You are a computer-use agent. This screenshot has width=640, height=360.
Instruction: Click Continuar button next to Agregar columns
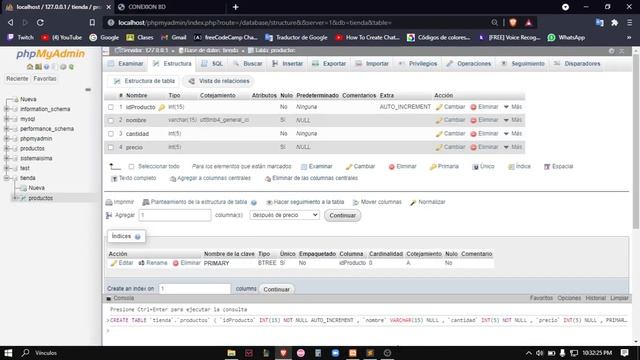tap(342, 216)
